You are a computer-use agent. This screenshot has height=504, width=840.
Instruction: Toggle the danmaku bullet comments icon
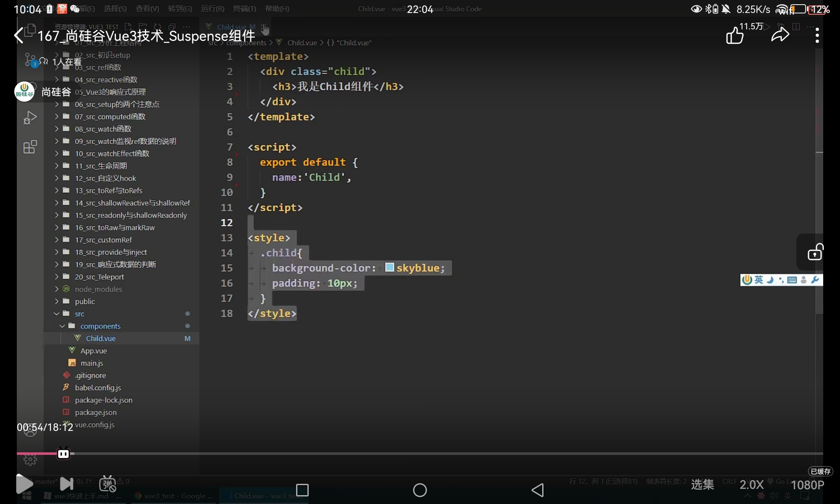(x=108, y=484)
